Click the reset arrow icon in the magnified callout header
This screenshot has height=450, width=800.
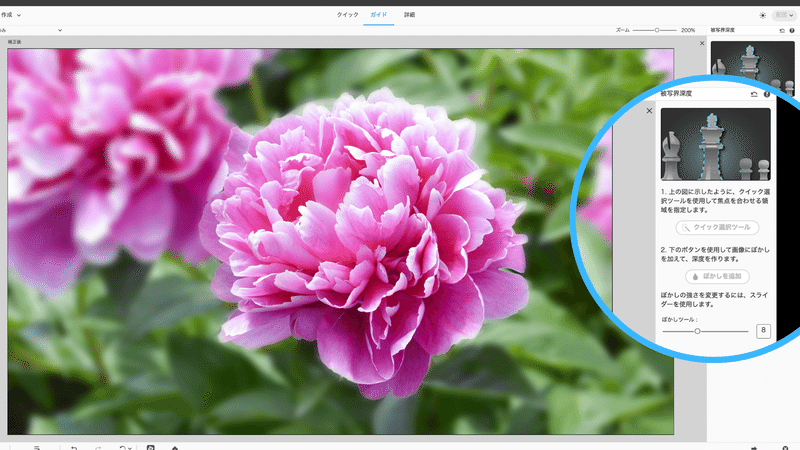[754, 94]
